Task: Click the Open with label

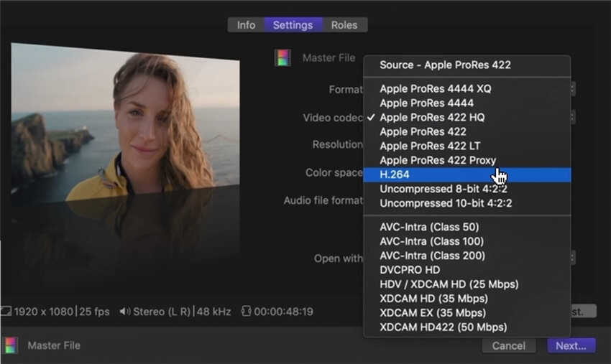Action: pyautogui.click(x=339, y=258)
